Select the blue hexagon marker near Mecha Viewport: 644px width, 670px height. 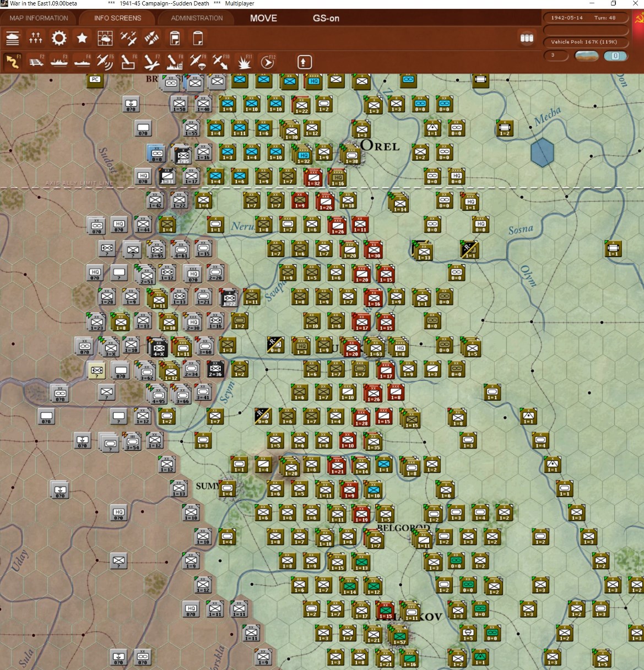pyautogui.click(x=542, y=152)
